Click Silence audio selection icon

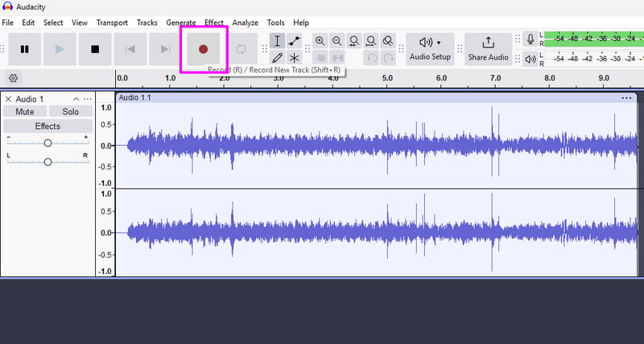click(x=336, y=57)
